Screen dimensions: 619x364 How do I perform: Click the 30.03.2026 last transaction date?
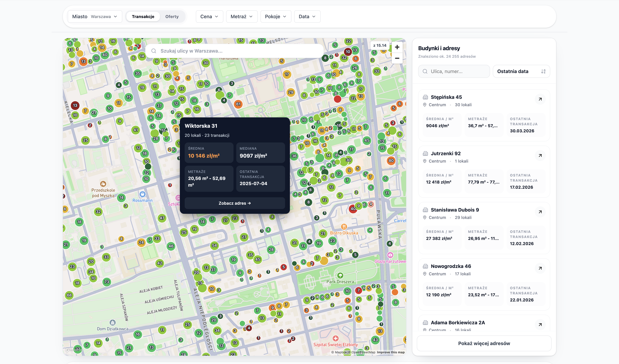(x=522, y=131)
